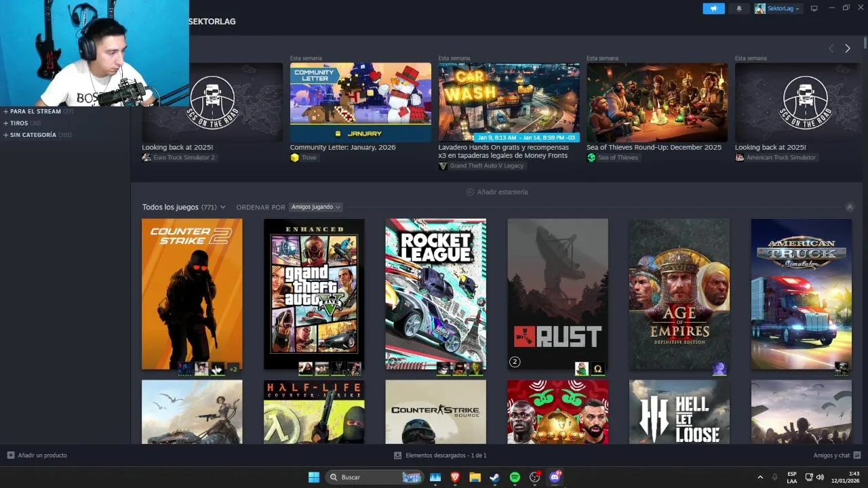Select the Counter-Strike Source cover
The width and height of the screenshot is (868, 488).
tap(435, 412)
